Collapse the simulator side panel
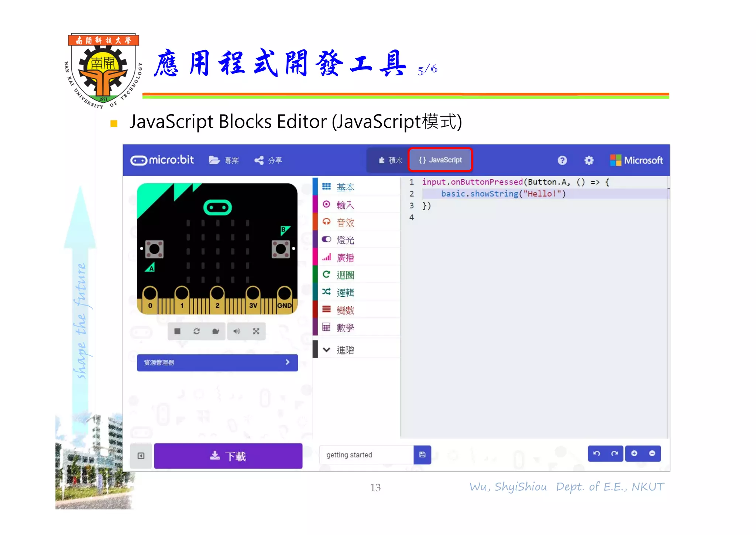 tap(141, 456)
